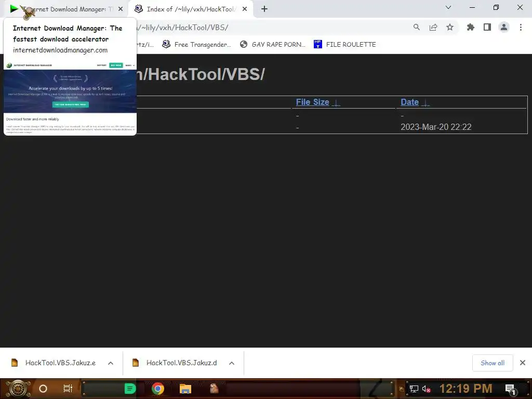Click the FILE ROULETTE bookmark favicon
The image size is (532, 399).
[x=317, y=44]
